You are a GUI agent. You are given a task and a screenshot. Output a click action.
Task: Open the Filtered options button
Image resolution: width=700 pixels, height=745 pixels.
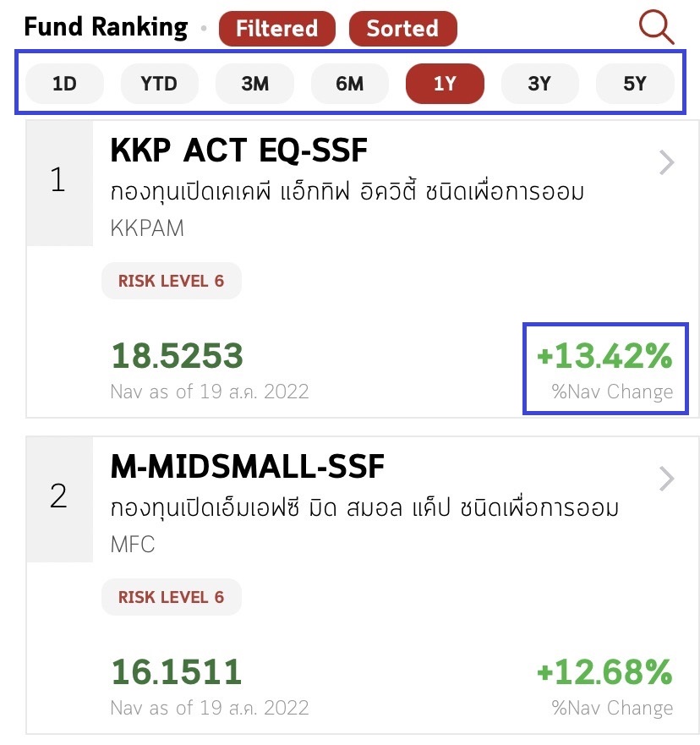(276, 29)
